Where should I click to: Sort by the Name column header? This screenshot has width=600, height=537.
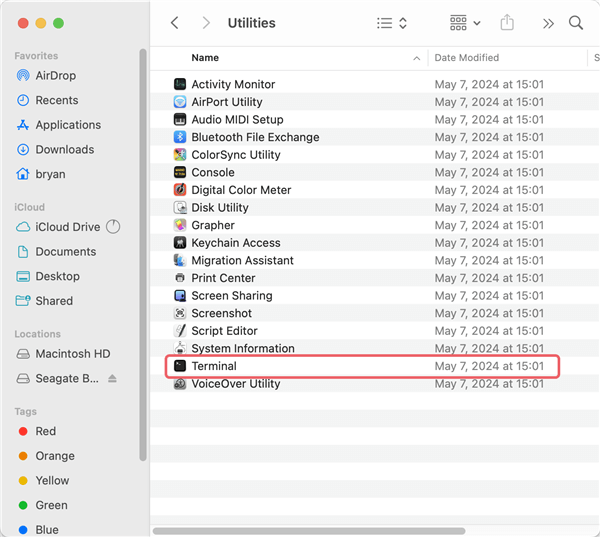(205, 57)
